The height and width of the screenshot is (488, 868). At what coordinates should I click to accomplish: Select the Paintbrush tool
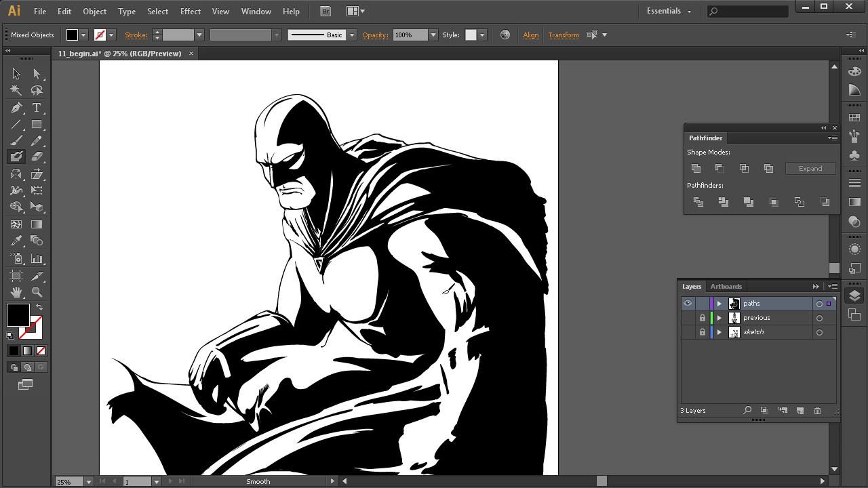(16, 140)
